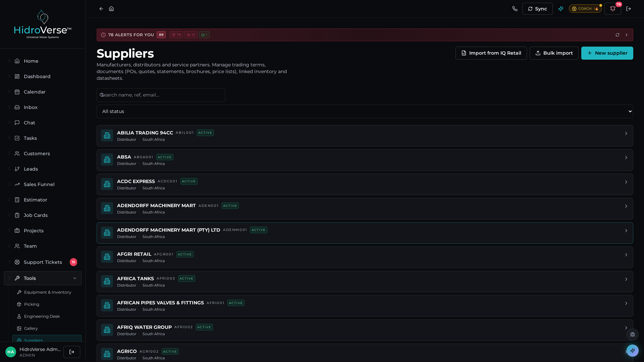The image size is (644, 362).
Task: Open ADENDORFF MACHINERY MART (PTY) LTD chevron
Action: (626, 231)
